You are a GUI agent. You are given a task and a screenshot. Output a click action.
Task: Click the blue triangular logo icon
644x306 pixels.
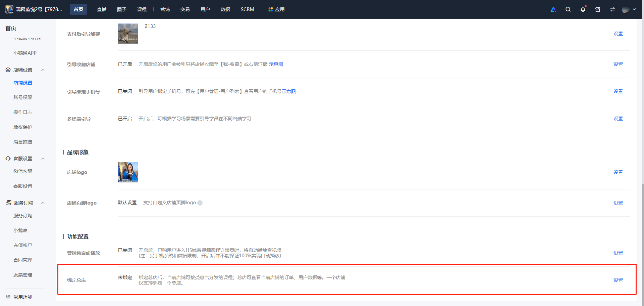(553, 9)
